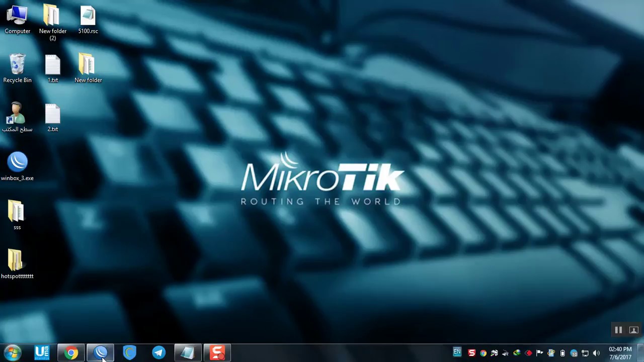The height and width of the screenshot is (362, 644).
Task: Click the Chrome tray icon
Action: coord(483,353)
